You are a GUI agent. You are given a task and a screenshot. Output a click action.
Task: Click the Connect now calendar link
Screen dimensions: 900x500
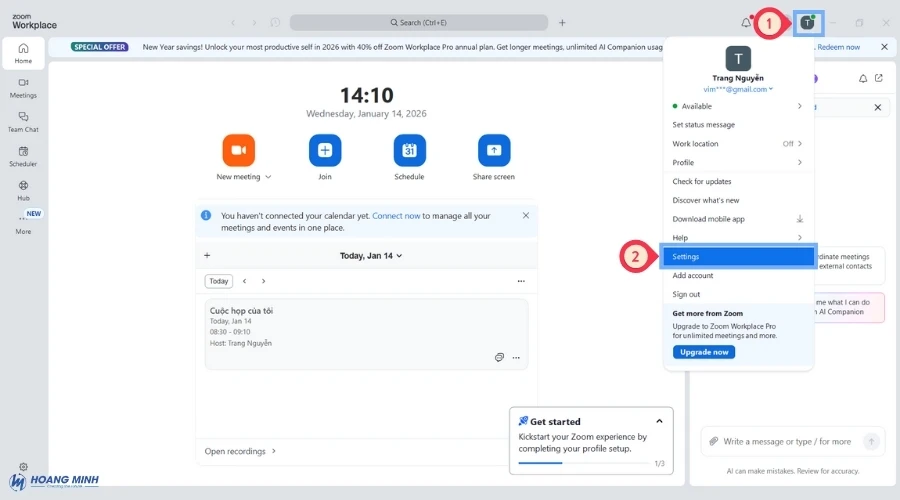click(x=396, y=215)
